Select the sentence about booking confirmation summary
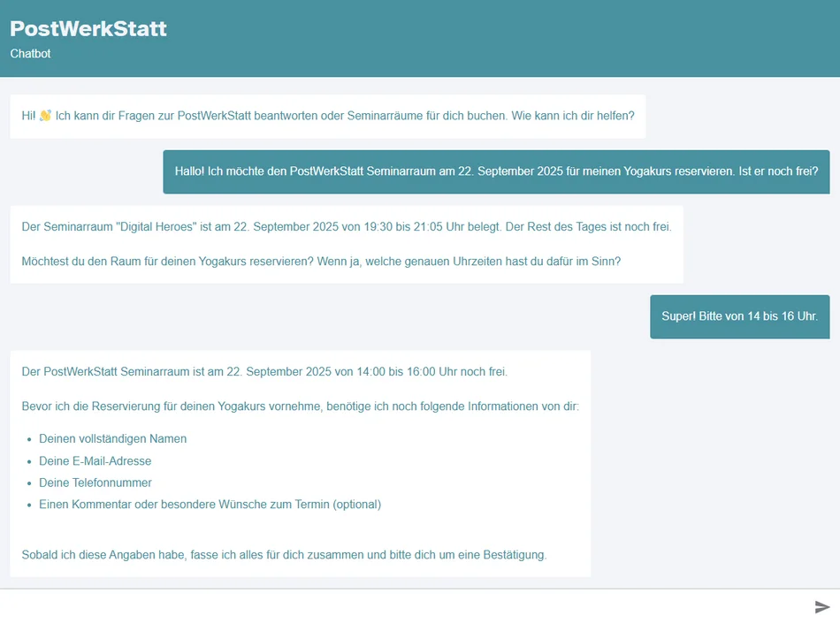The width and height of the screenshot is (840, 623). coord(286,554)
